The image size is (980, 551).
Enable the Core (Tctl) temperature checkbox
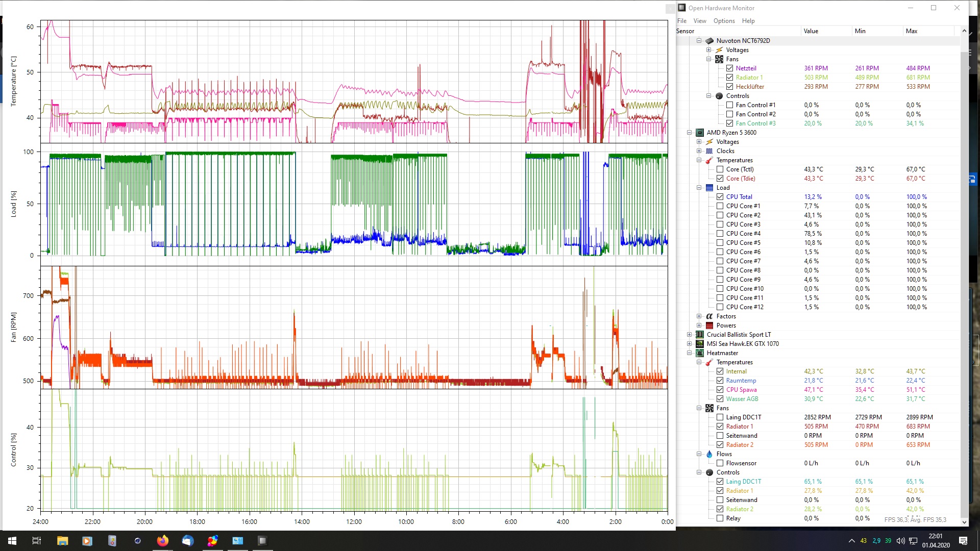point(720,169)
